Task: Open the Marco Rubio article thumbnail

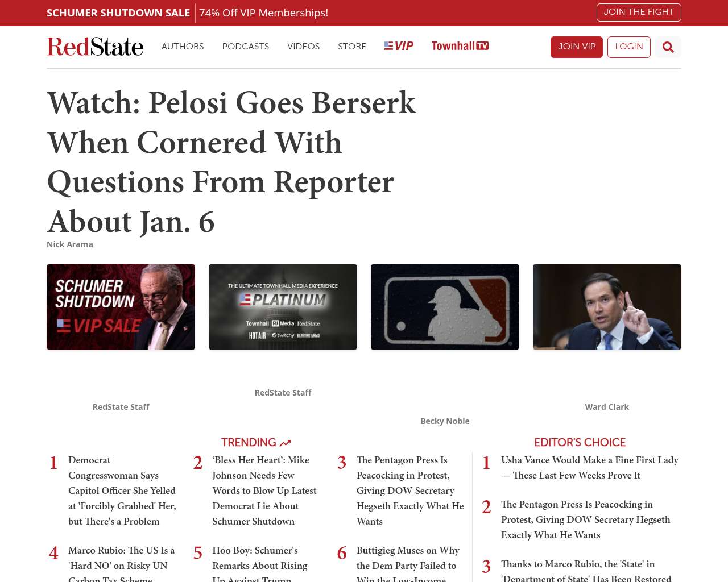Action: pos(607,307)
